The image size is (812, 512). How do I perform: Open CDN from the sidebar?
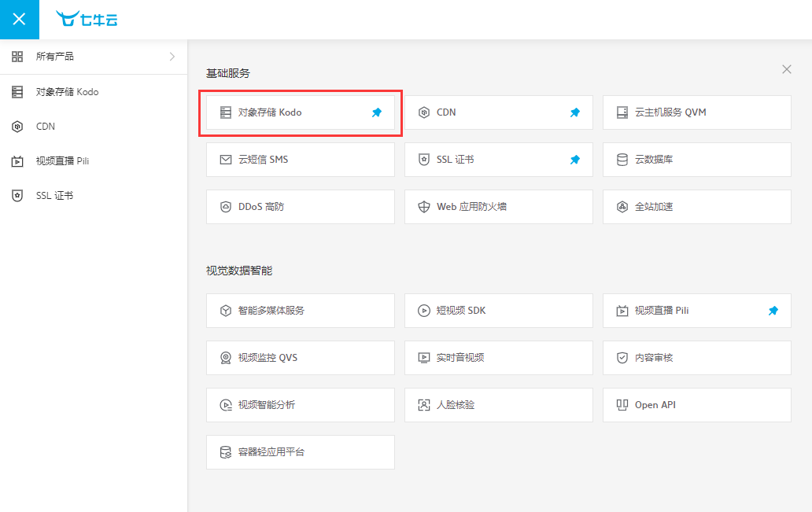[x=94, y=127]
